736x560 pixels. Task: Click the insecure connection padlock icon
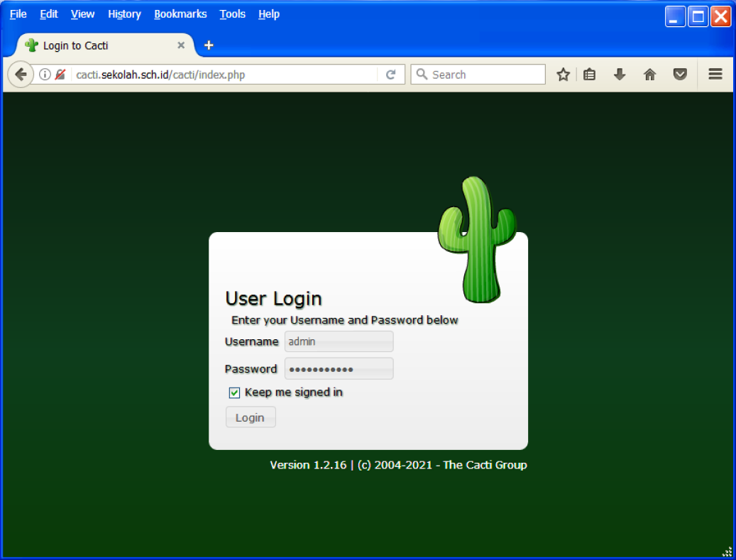(x=60, y=75)
